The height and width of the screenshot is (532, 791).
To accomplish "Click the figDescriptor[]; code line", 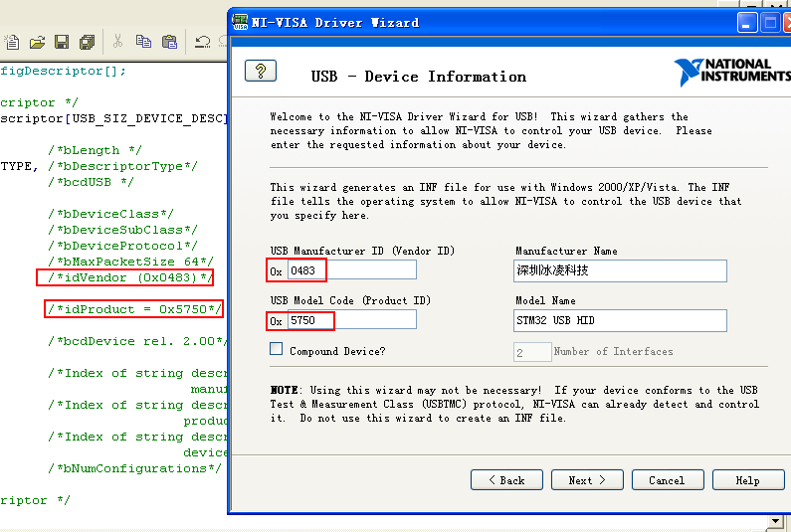I will [x=63, y=72].
